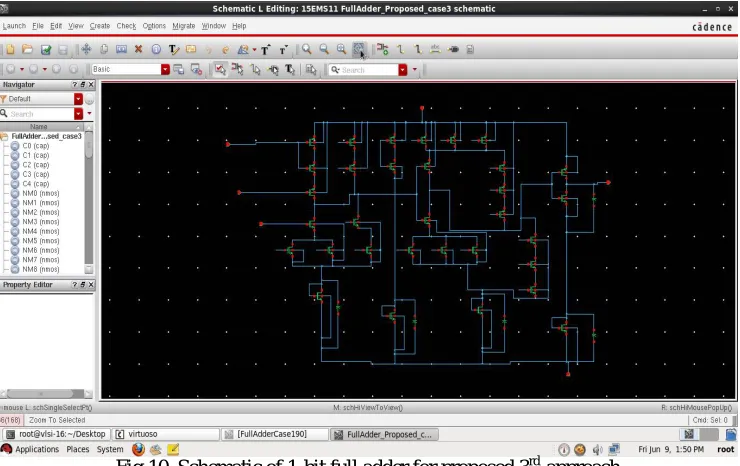Switch to root@vlsi-16 Desktop terminal

point(57,434)
